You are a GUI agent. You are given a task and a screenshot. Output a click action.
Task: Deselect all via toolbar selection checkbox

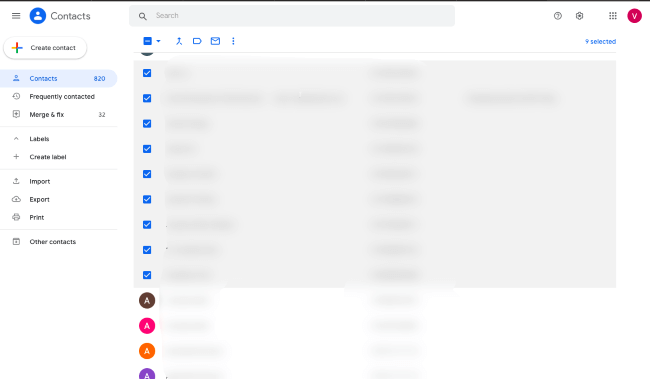148,41
